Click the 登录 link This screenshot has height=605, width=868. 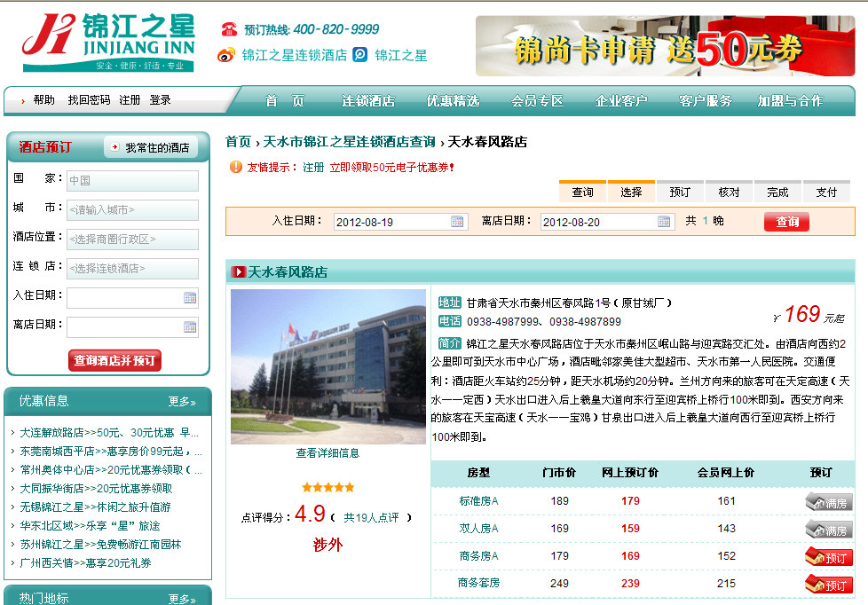pos(160,99)
